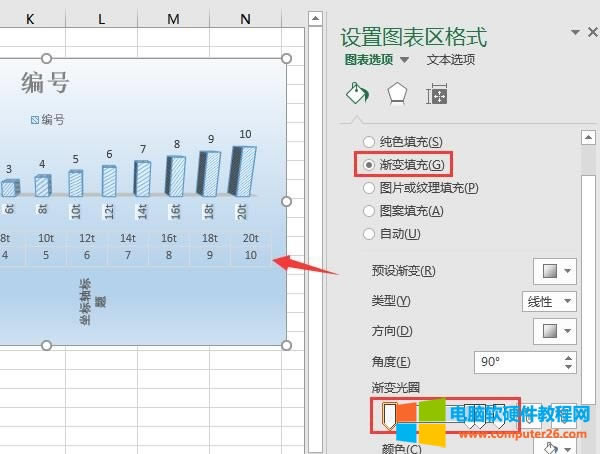Choose 图案填充 pattern fill option
600x454 pixels.
pyautogui.click(x=370, y=211)
